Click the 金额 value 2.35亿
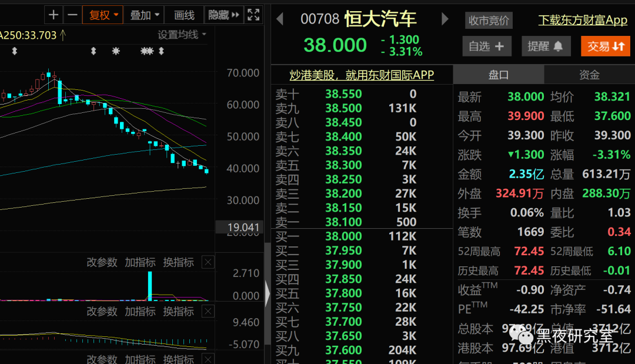This screenshot has width=635, height=364. (526, 173)
